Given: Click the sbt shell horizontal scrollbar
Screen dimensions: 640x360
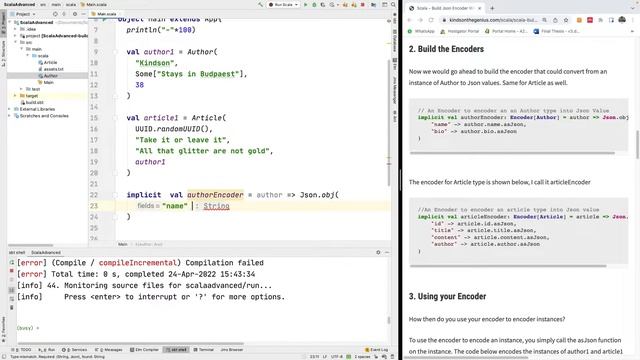Looking at the screenshot, I should (131, 344).
